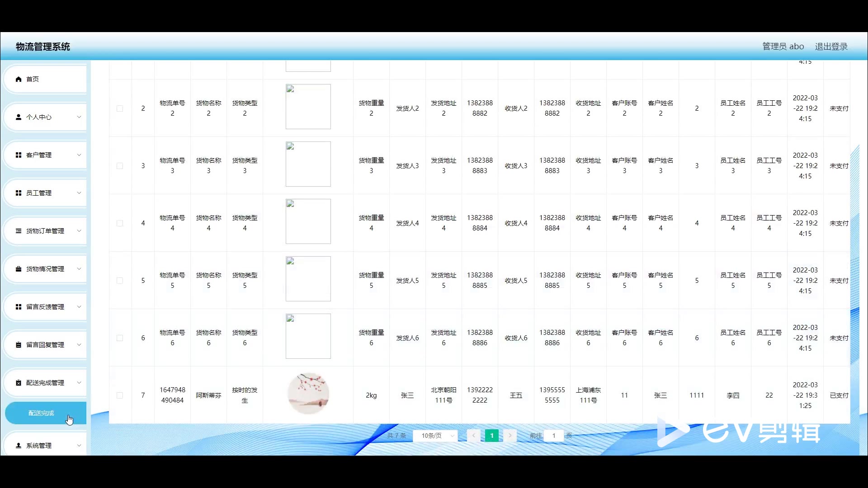Click the empty image placeholder in row 4

pyautogui.click(x=308, y=221)
